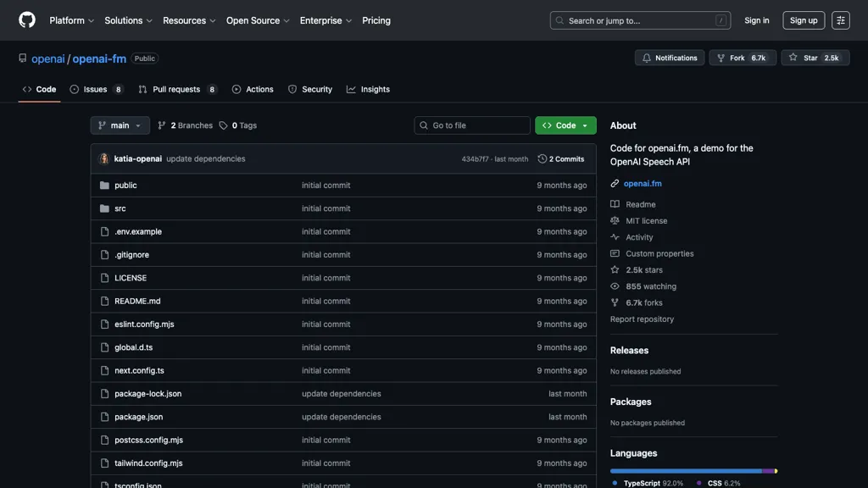
Task: Click the public folder icon
Action: [104, 186]
